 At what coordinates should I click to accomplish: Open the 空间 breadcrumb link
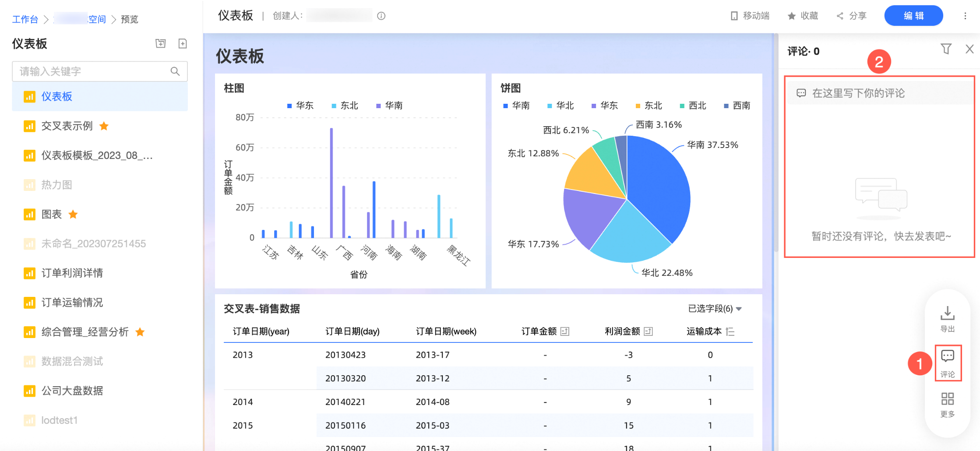[97, 19]
